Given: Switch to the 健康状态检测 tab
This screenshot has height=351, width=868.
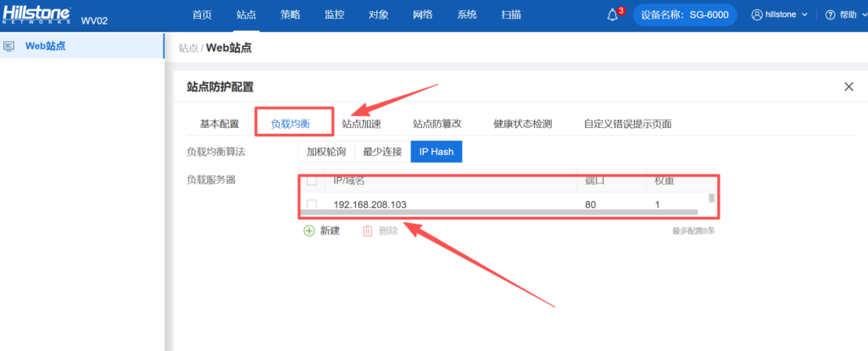Looking at the screenshot, I should (x=522, y=124).
